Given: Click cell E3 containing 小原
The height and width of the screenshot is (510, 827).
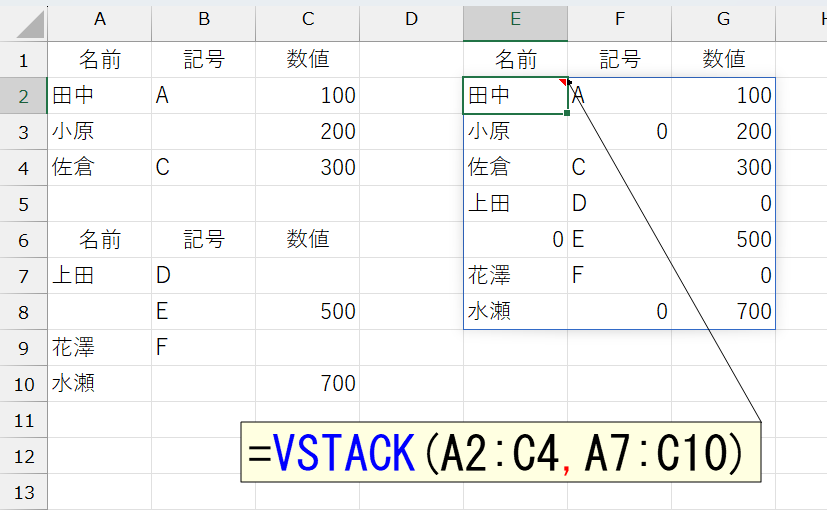Looking at the screenshot, I should tap(515, 132).
